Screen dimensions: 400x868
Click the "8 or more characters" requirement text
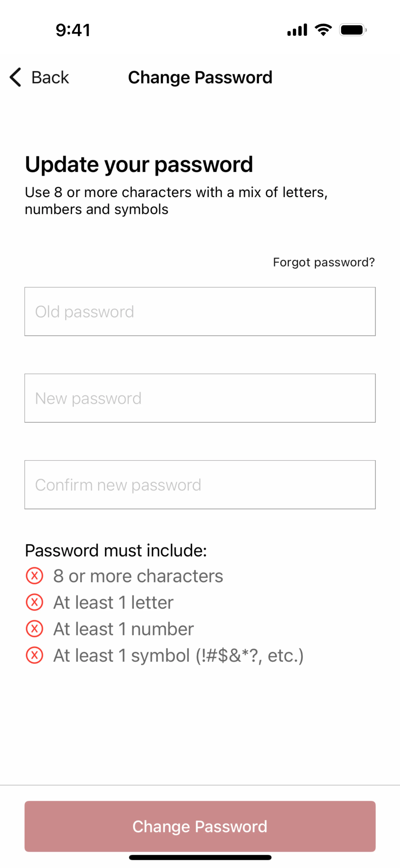138,576
